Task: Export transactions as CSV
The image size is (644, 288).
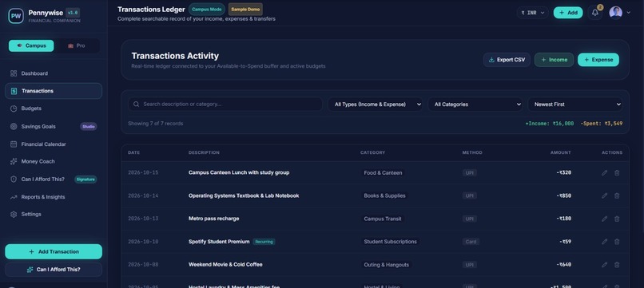Action: [x=507, y=60]
